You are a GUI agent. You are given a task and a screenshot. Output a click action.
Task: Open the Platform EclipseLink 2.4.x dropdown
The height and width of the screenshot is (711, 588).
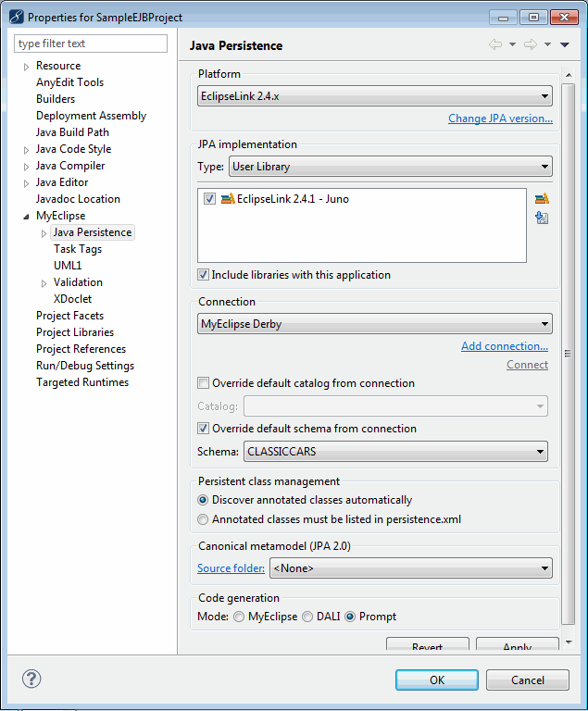[375, 95]
